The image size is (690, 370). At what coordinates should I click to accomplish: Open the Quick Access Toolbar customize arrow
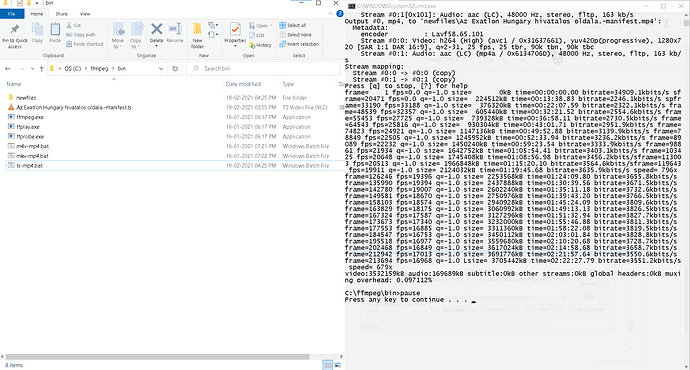tap(37, 3)
